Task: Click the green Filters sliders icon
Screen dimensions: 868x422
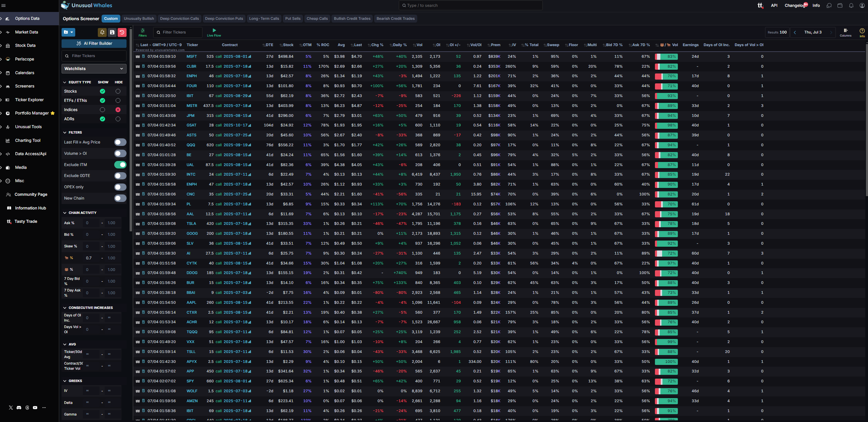Action: (143, 31)
